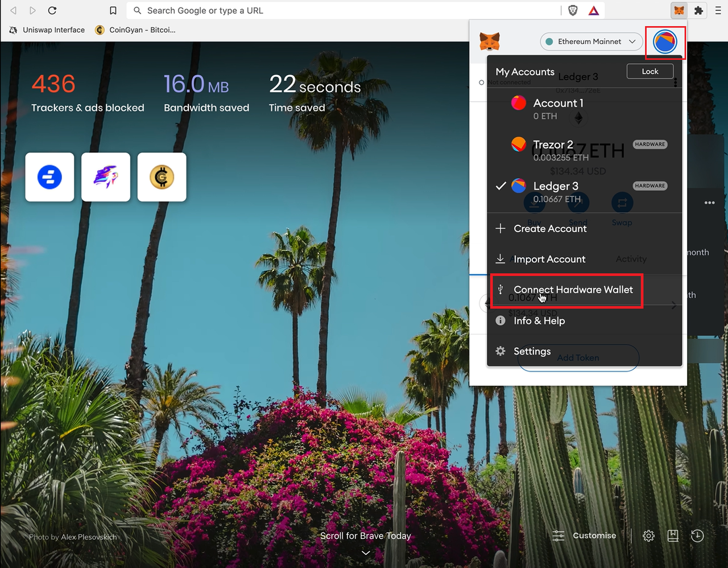Click the Scroll for Brave Today text

point(366,536)
